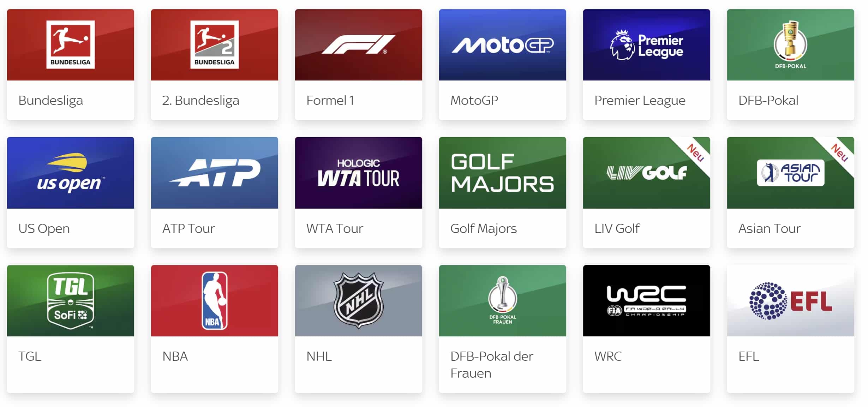Select the Golf Majors banner image
Screen dimensions: 868x407
pyautogui.click(x=503, y=173)
